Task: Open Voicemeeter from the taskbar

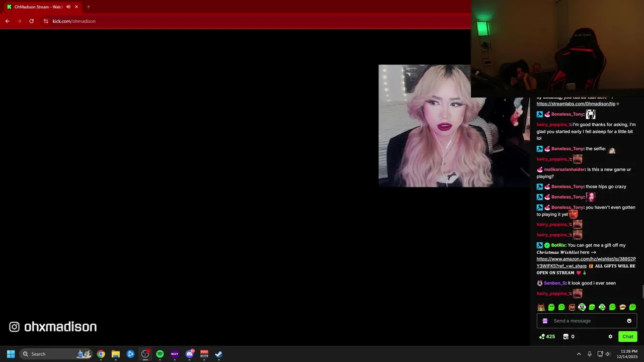Action: pos(204,354)
